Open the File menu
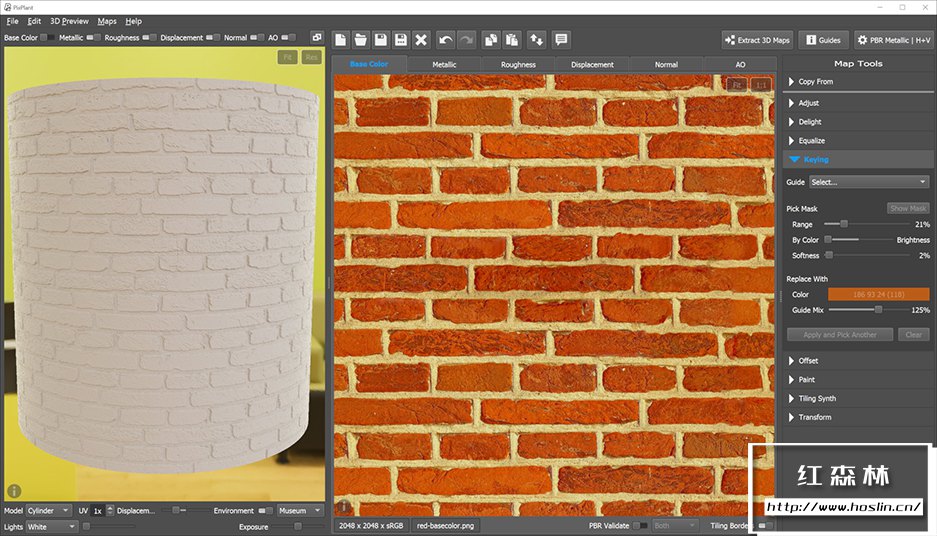This screenshot has height=536, width=937. (x=13, y=21)
